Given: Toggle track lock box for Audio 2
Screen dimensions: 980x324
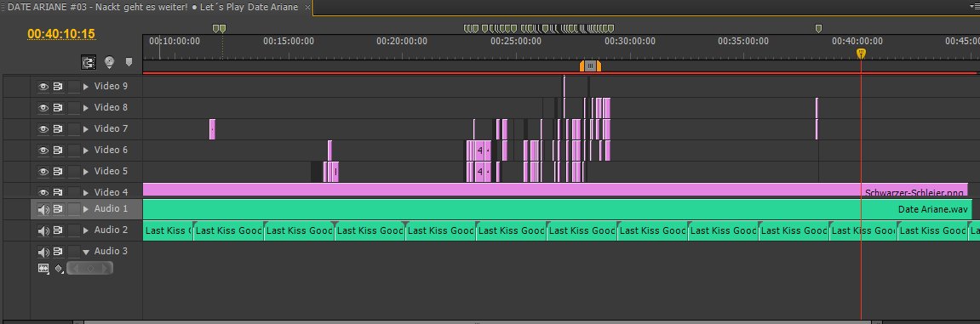Looking at the screenshot, I should [74, 230].
